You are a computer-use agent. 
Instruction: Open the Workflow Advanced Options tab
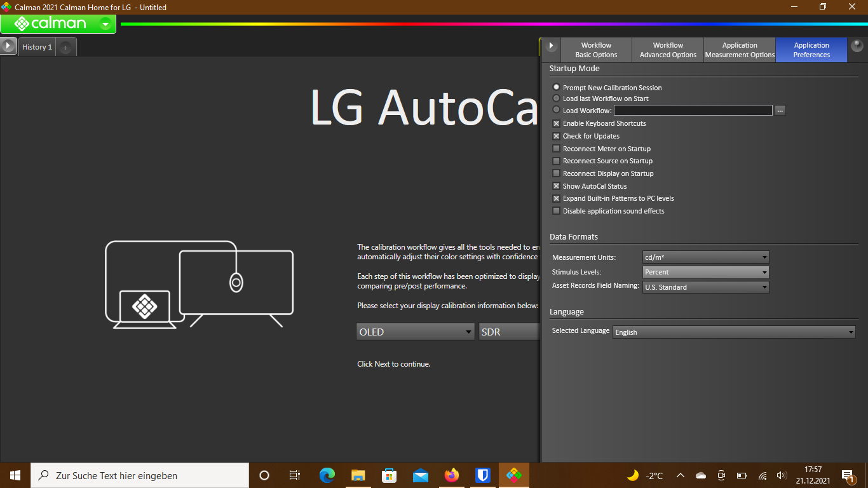point(668,50)
